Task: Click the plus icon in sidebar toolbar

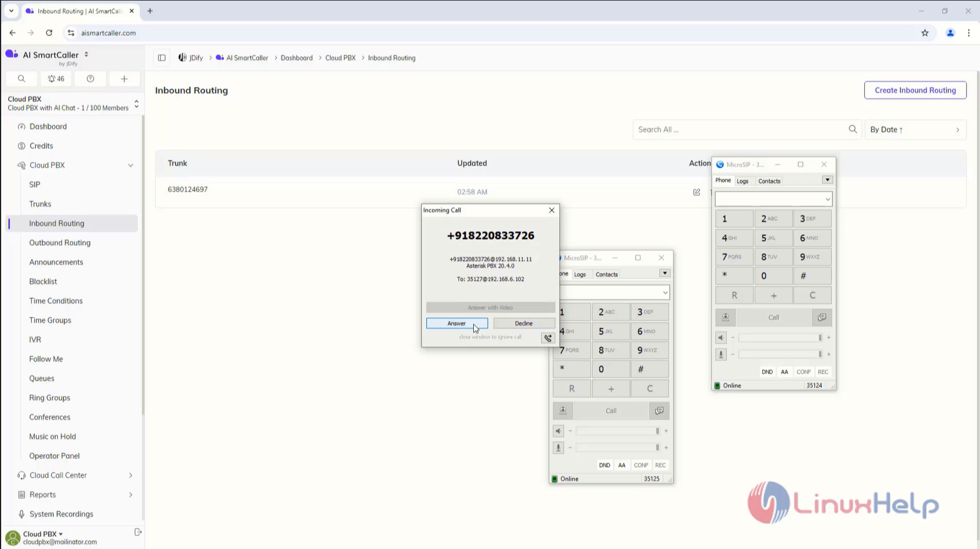Action: click(124, 79)
